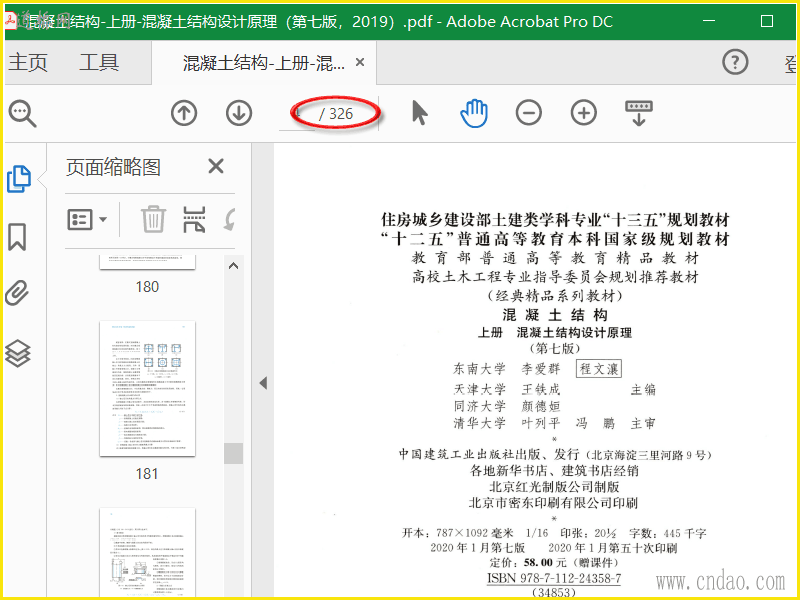Screen dimensions: 800x600
Task: Click the title 混凝土结构 in the page
Action: (x=555, y=314)
